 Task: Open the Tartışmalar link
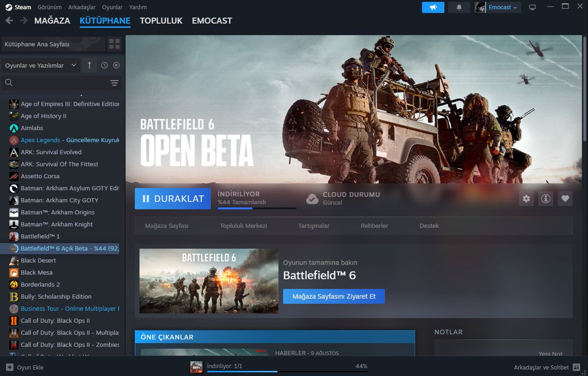pyautogui.click(x=314, y=226)
